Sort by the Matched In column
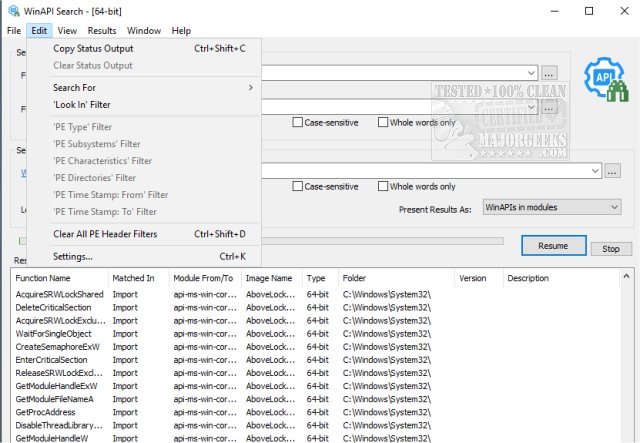640x443 pixels. coord(139,278)
